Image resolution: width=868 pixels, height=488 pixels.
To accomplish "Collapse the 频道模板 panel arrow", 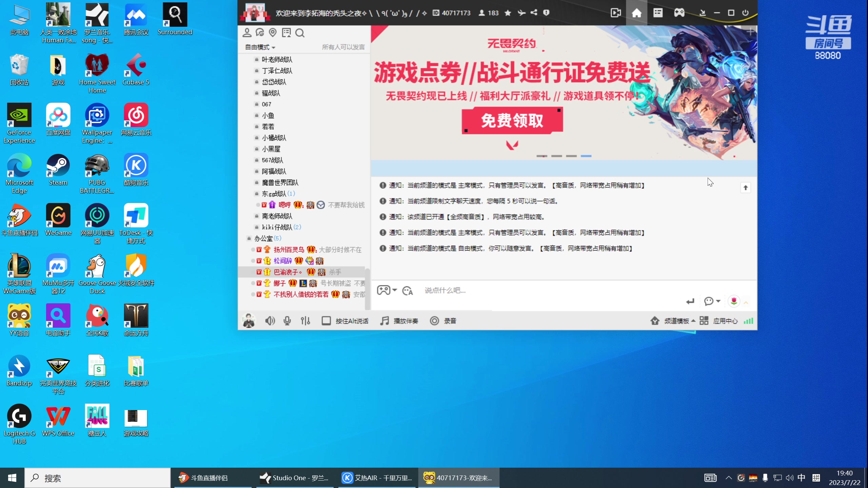I will tap(694, 321).
